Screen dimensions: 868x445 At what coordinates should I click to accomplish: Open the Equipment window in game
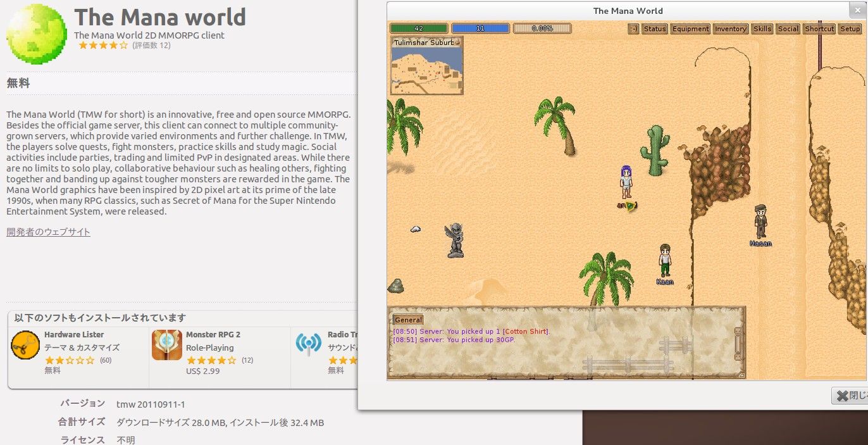[690, 28]
